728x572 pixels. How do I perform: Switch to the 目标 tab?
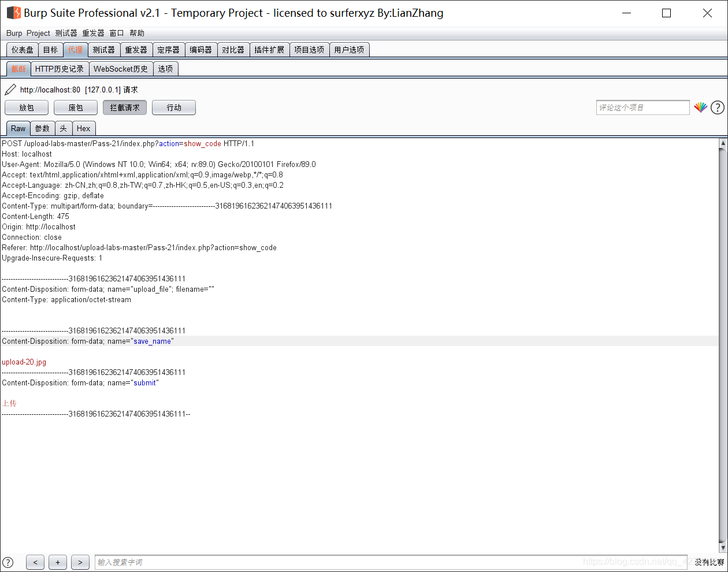(51, 50)
